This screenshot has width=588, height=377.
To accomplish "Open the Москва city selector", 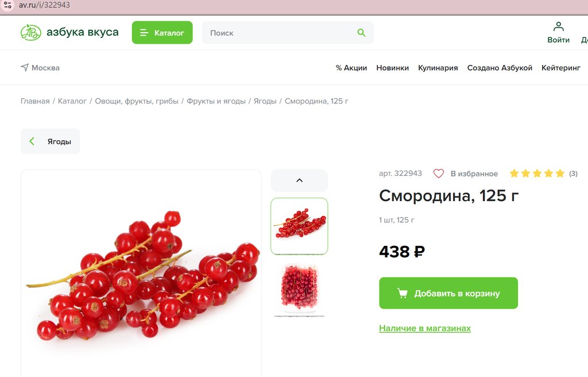I will [40, 68].
